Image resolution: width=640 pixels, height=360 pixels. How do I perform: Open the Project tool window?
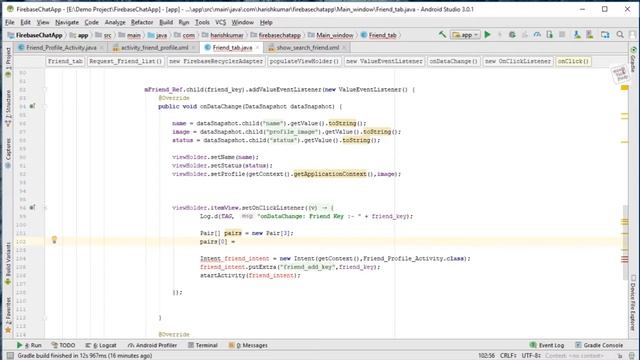coord(8,62)
